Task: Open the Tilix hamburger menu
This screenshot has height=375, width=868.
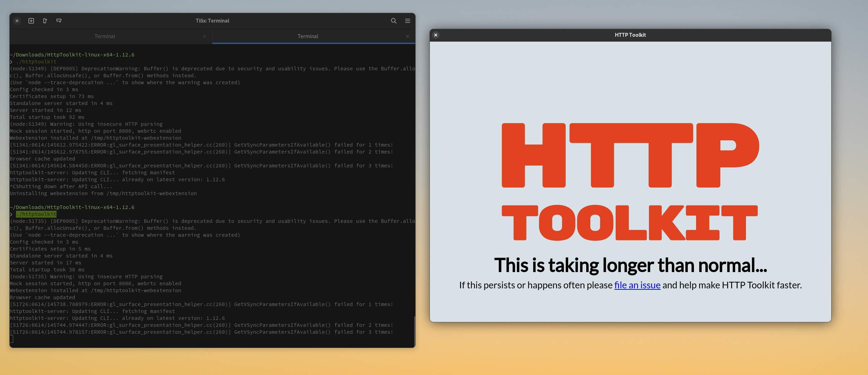Action: click(408, 21)
